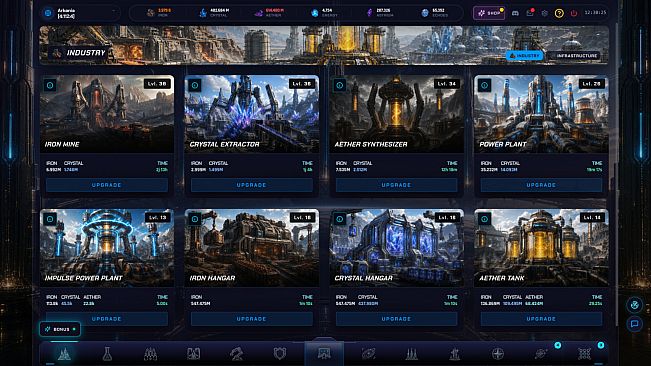Open the telescope icon in bottom navigation

237,354
